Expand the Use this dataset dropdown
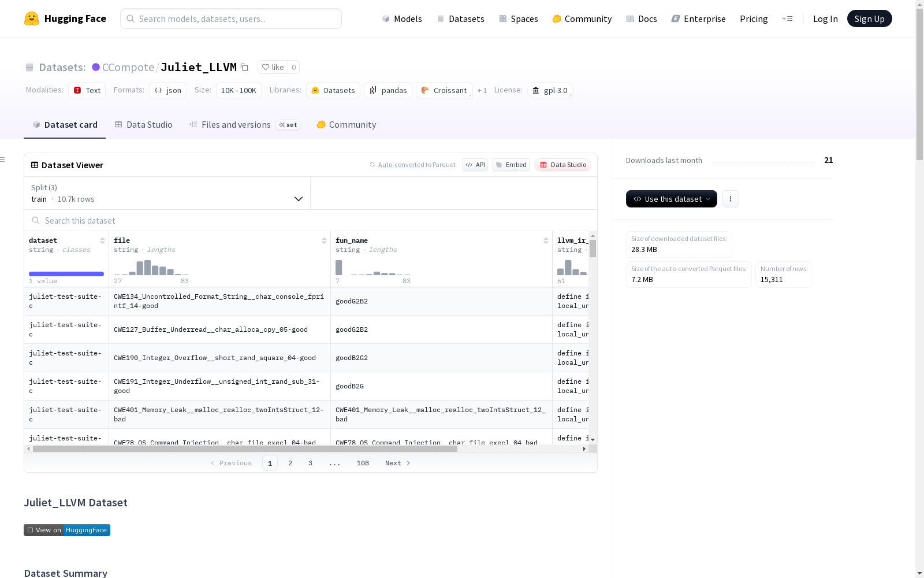The width and height of the screenshot is (924, 578). click(672, 199)
